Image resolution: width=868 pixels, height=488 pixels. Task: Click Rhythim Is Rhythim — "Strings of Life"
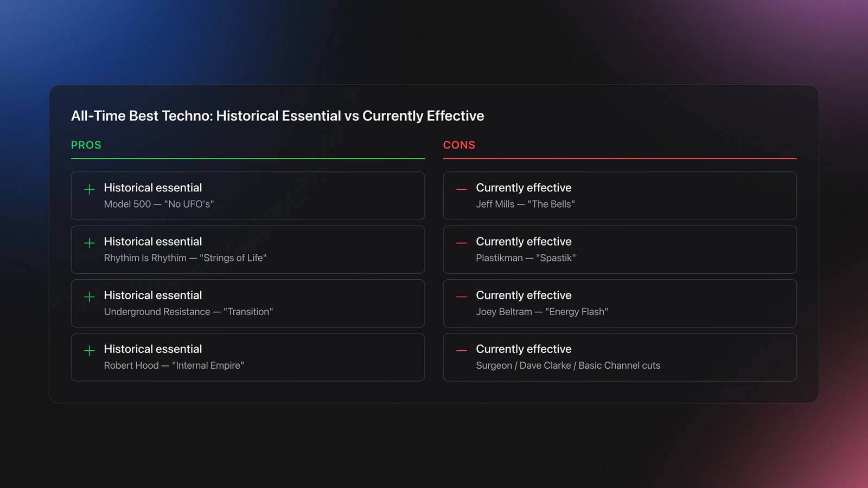pos(186,258)
